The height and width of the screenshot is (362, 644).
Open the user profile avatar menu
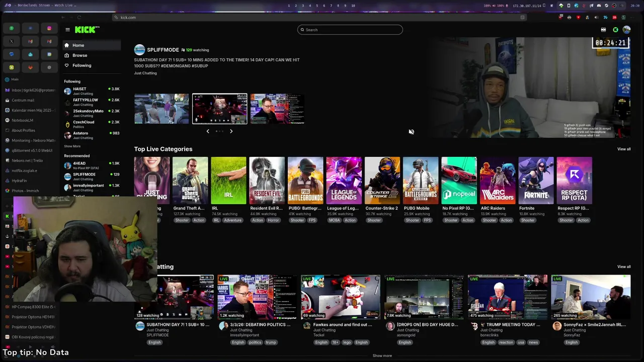[x=626, y=30]
